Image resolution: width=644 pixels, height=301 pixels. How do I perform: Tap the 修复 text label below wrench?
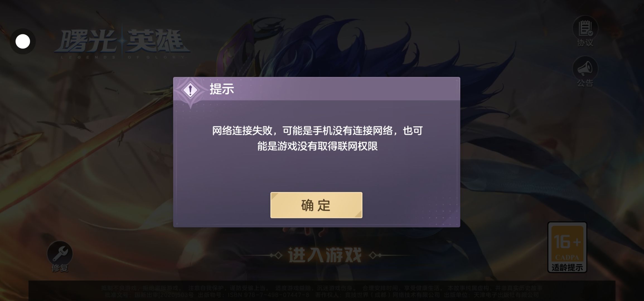60,268
